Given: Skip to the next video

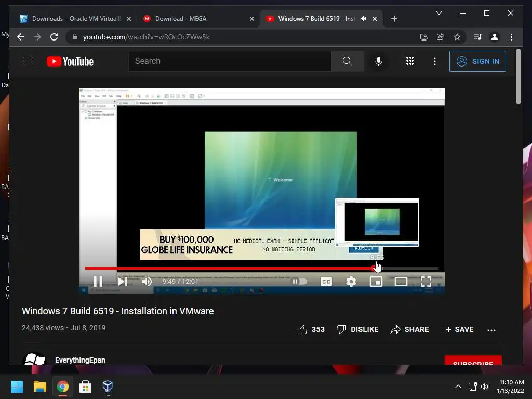Looking at the screenshot, I should point(123,281).
